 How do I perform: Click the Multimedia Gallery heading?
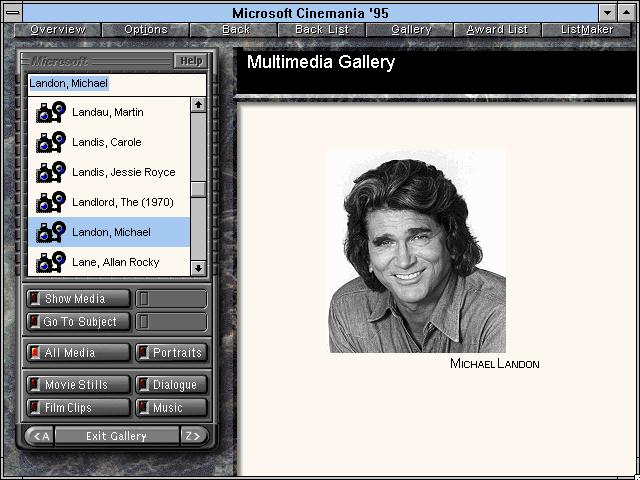321,62
